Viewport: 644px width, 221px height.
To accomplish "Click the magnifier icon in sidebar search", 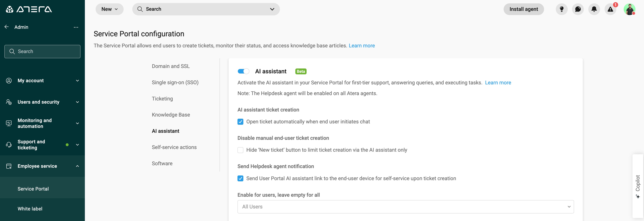I will (x=12, y=51).
